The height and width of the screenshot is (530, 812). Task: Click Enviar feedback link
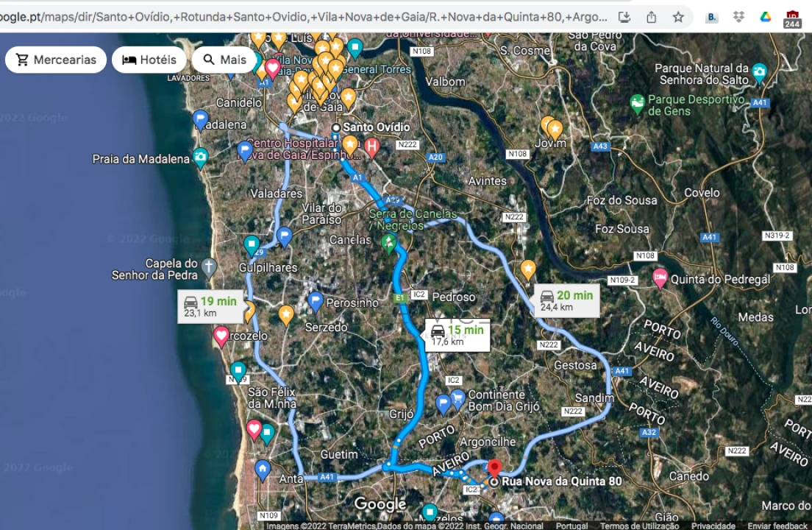777,526
